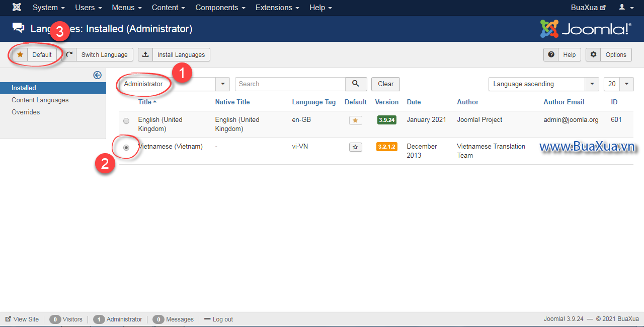Click the Visitors count badge
Viewport: 644px width, 327px height.
pos(55,319)
